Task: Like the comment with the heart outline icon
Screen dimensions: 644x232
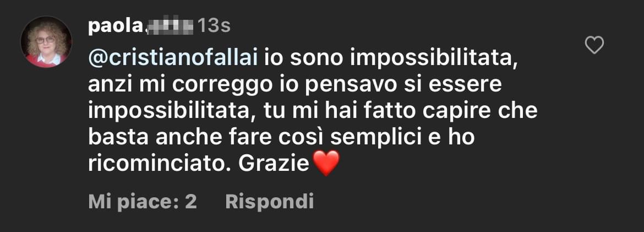Action: click(x=594, y=45)
